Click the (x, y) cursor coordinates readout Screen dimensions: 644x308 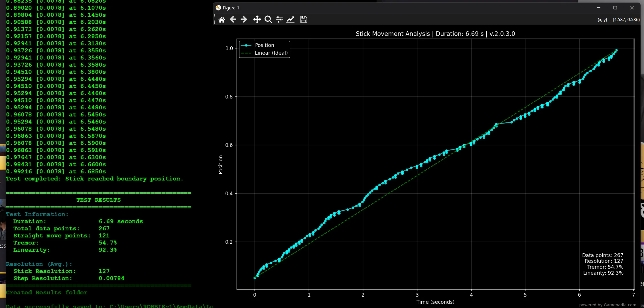619,20
